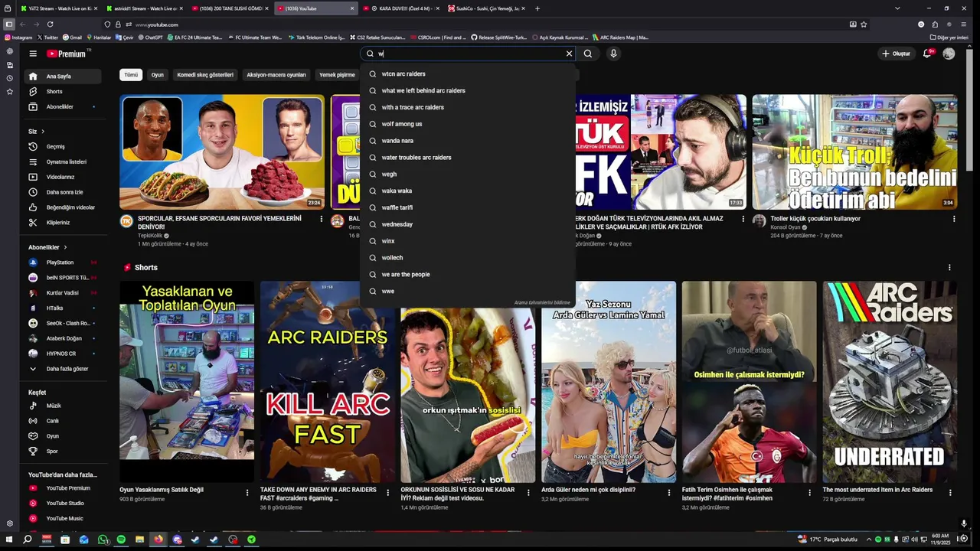Bookmark this page with the star icon
The image size is (980, 551).
coord(864,24)
